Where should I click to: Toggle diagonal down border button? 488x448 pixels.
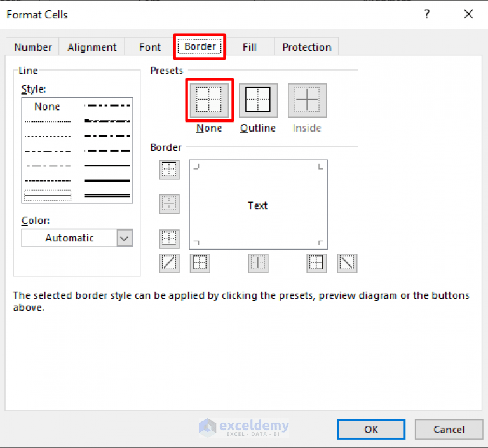(347, 263)
